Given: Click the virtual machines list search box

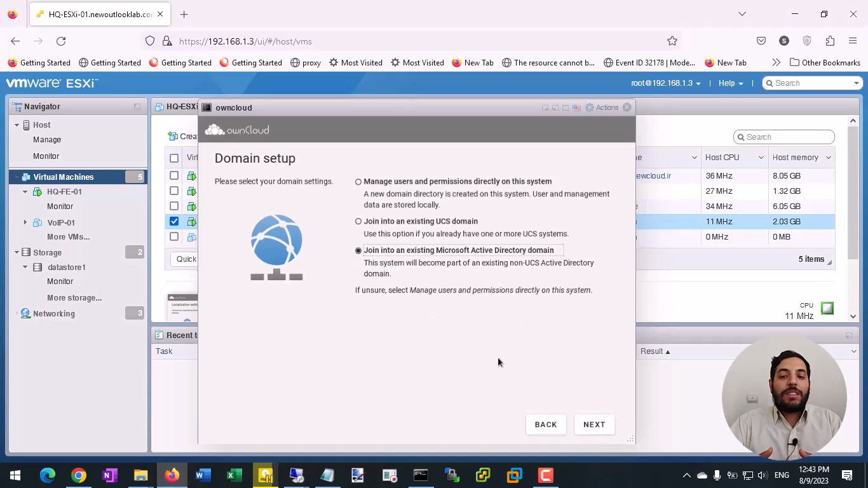Looking at the screenshot, I should tap(784, 137).
